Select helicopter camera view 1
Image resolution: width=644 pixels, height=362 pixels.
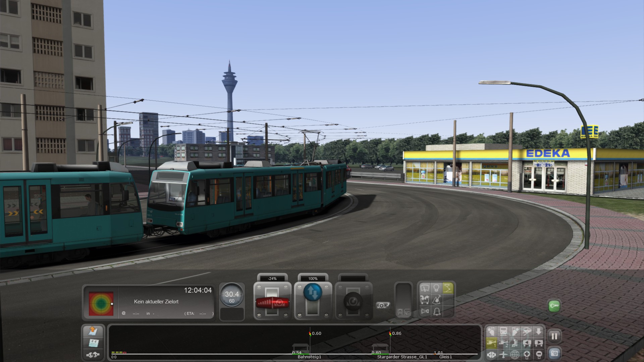point(491,343)
